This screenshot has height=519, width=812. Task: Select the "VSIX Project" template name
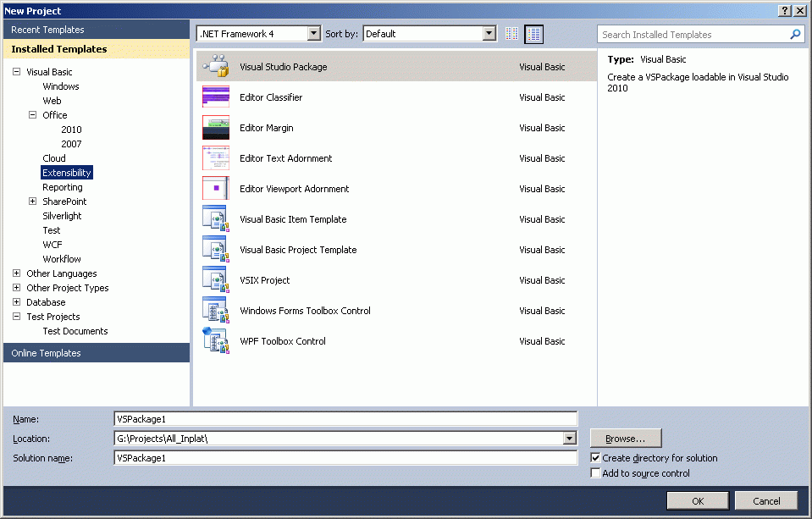(265, 279)
